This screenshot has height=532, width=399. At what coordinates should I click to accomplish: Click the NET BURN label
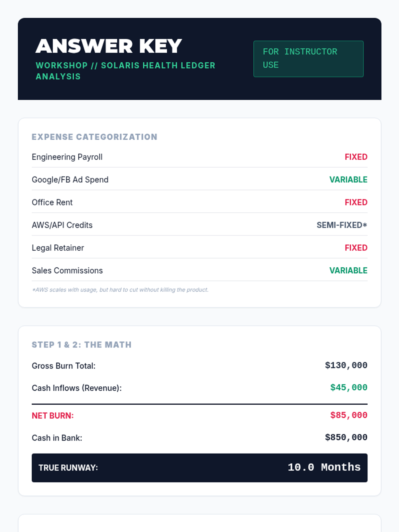point(53,416)
